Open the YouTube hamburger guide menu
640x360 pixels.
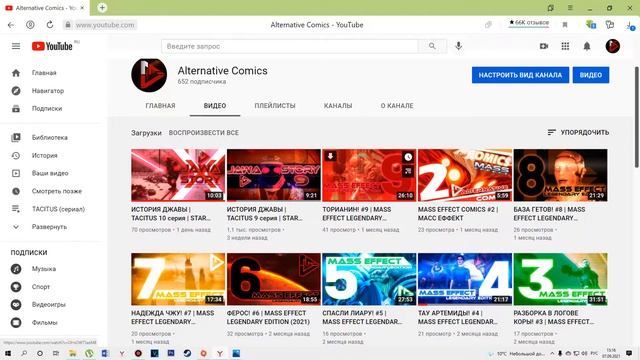point(16,46)
